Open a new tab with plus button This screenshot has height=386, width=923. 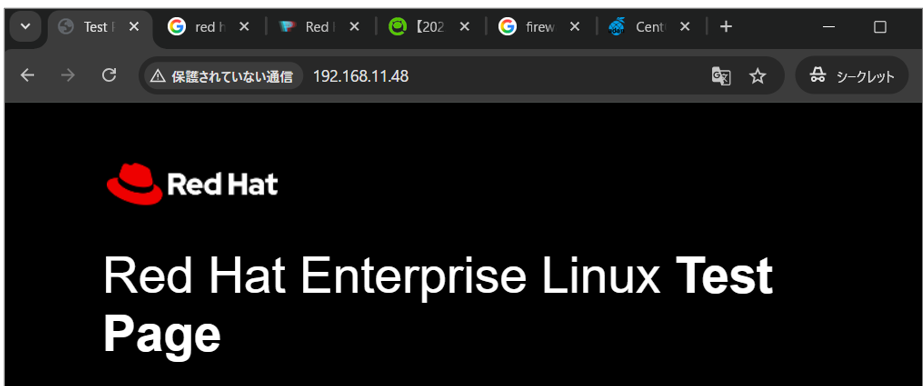click(726, 27)
